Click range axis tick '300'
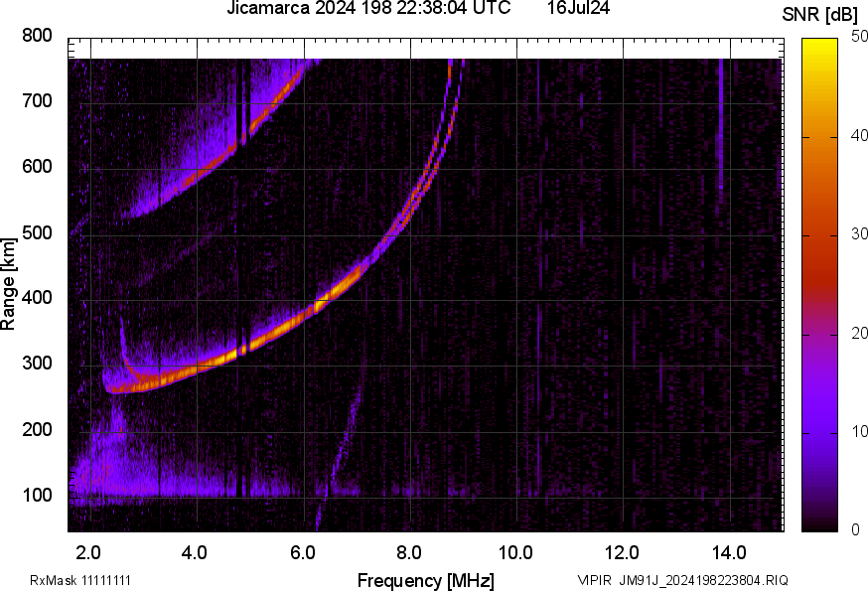 [x=37, y=364]
